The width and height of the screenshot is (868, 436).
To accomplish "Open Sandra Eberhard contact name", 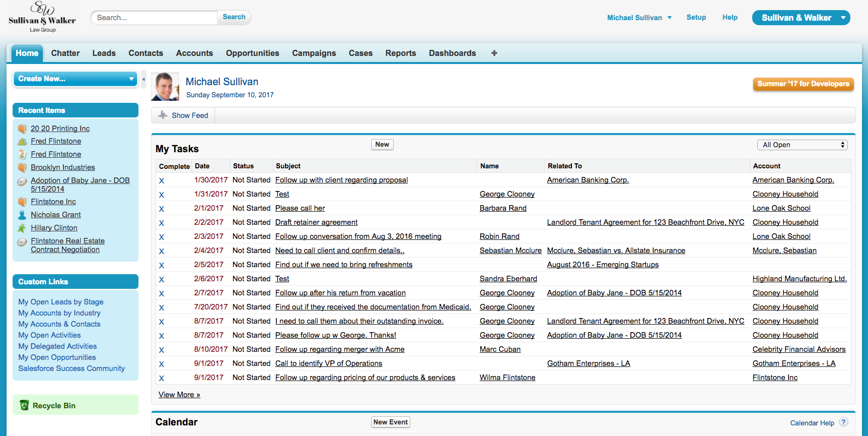I will [508, 279].
